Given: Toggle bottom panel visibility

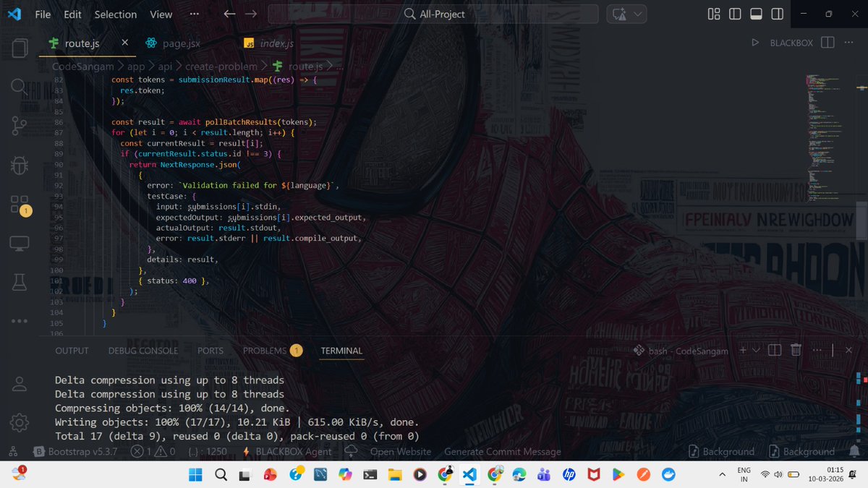Looking at the screenshot, I should point(756,14).
